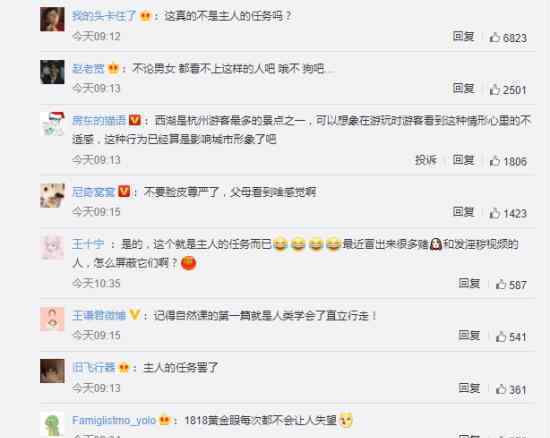This screenshot has height=438, width=550.
Task: Reply to the top comment posted at 09:12
Action: click(x=464, y=36)
